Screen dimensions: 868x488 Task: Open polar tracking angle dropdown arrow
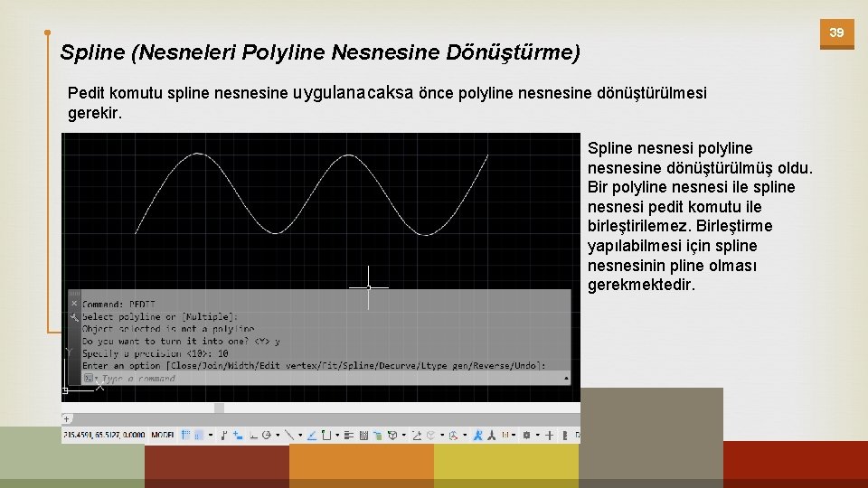pyautogui.click(x=278, y=436)
